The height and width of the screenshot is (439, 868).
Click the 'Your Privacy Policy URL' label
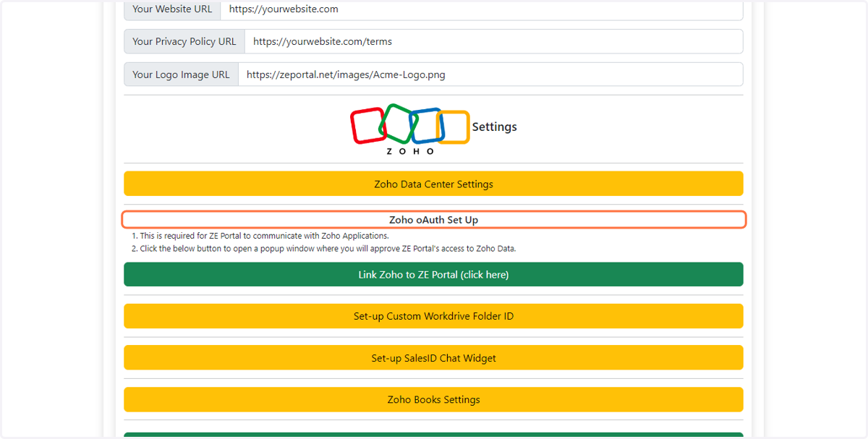tap(184, 41)
